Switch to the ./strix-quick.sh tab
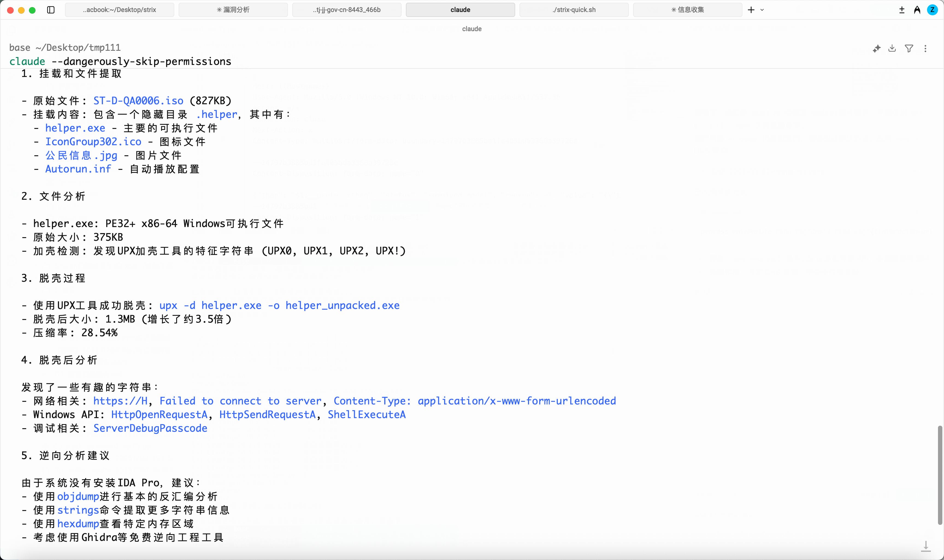This screenshot has width=944, height=560. [x=574, y=10]
